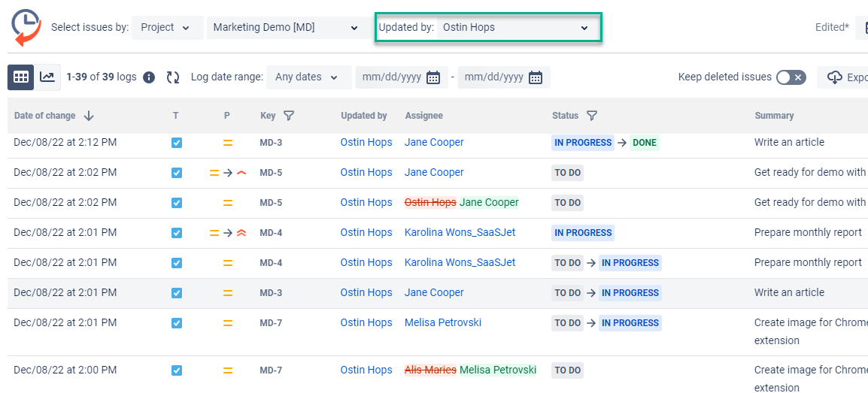
Task: Click Date of change column header
Action: [45, 116]
